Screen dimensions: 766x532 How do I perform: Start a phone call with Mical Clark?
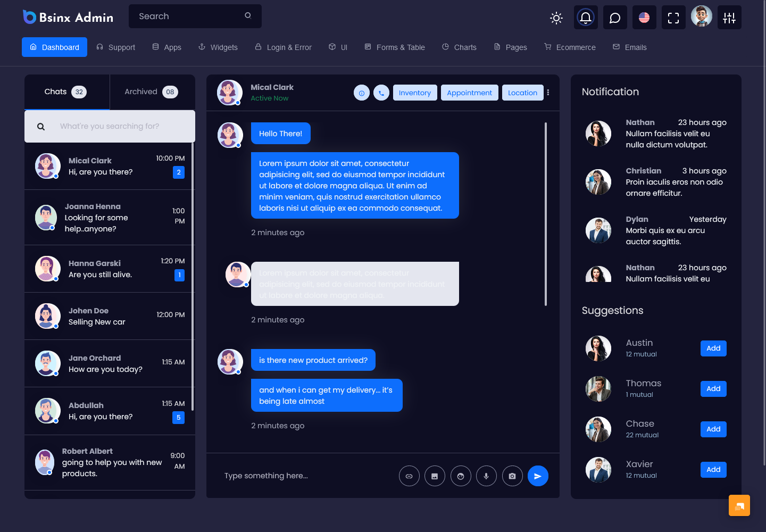[x=381, y=93]
